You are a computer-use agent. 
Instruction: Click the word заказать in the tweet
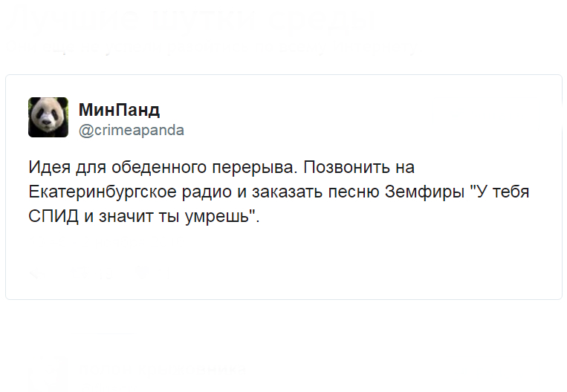[288, 192]
